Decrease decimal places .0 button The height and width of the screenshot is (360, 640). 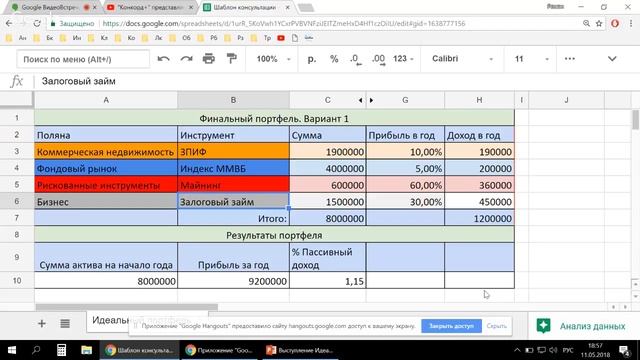pyautogui.click(x=355, y=59)
